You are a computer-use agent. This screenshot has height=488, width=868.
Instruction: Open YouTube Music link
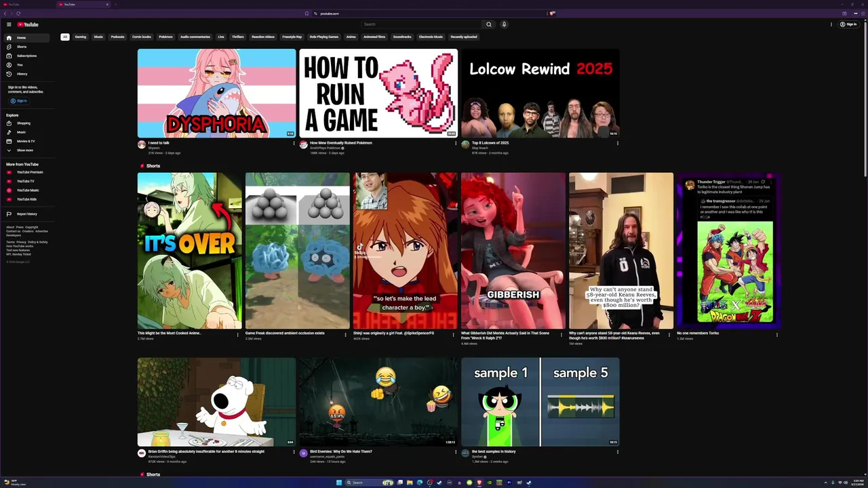click(26, 190)
